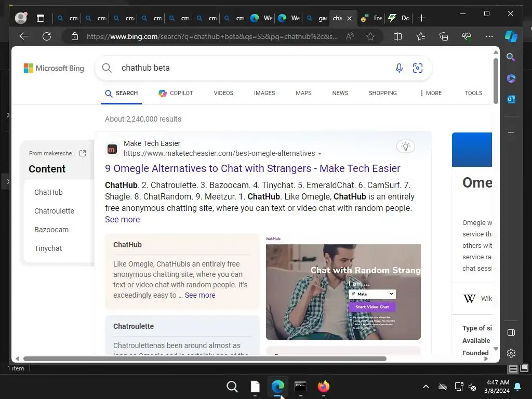The height and width of the screenshot is (399, 532).
Task: Activate the Read aloud icon
Action: coord(350,36)
